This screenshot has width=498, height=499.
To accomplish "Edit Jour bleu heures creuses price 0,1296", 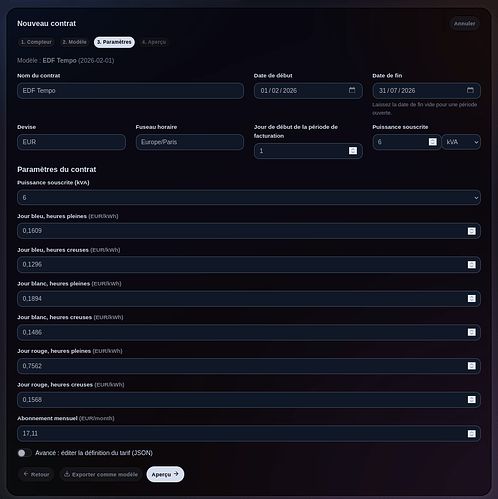I will click(x=249, y=264).
